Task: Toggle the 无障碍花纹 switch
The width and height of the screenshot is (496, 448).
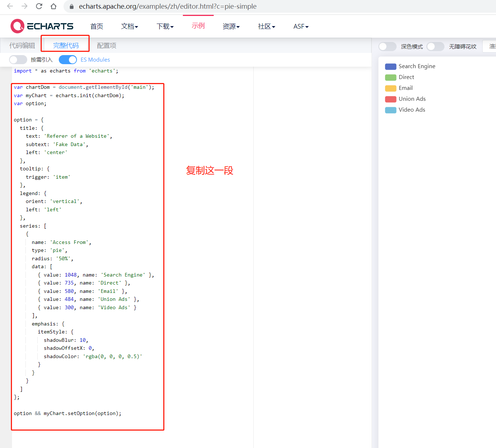Action: point(435,46)
